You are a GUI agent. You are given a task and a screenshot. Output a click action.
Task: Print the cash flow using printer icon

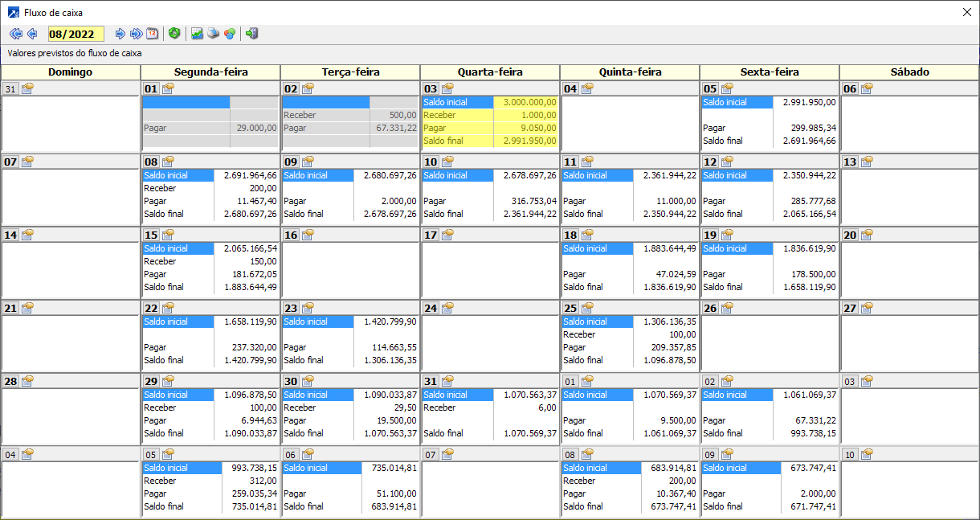click(x=213, y=34)
